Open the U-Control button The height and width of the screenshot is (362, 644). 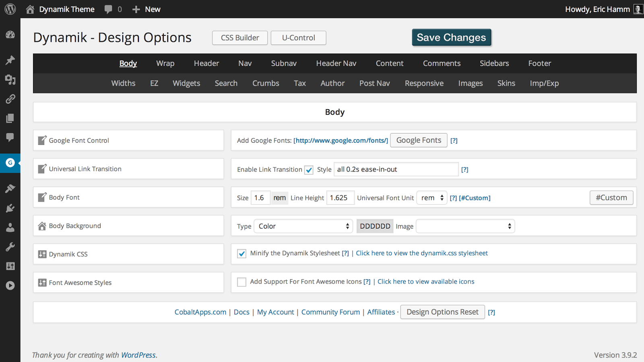coord(299,38)
